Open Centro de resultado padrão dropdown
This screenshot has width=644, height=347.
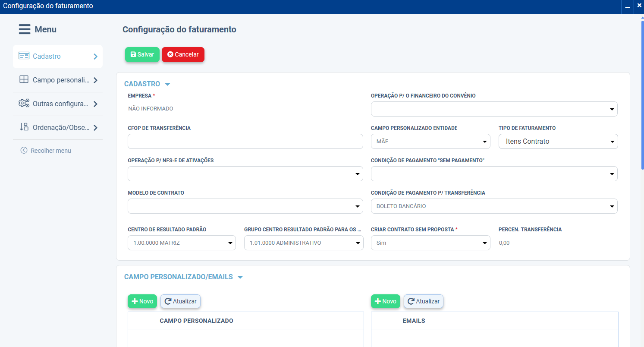[x=182, y=243]
